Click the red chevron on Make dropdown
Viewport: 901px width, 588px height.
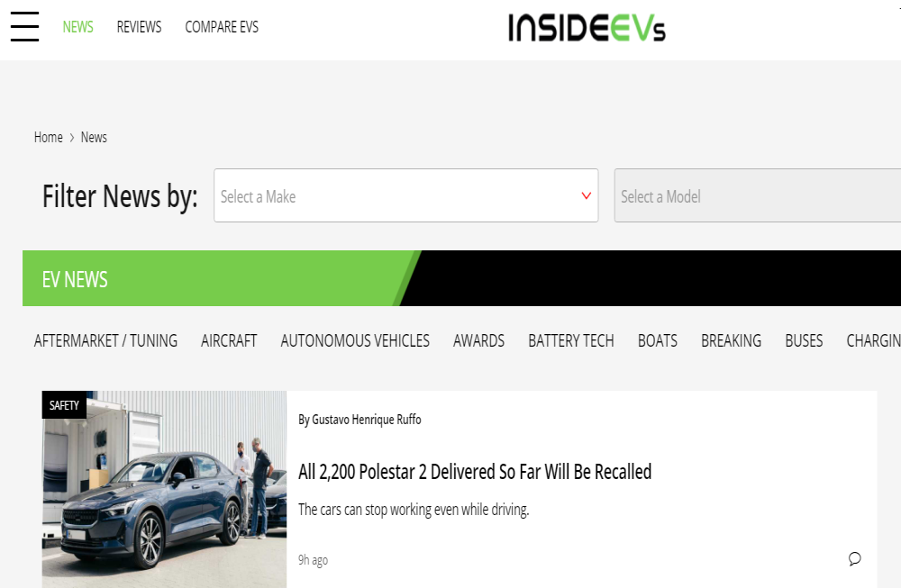click(x=587, y=195)
